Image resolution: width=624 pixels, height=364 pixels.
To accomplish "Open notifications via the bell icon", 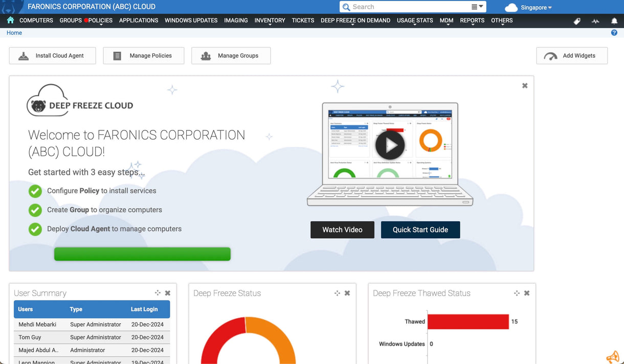I will pyautogui.click(x=613, y=20).
